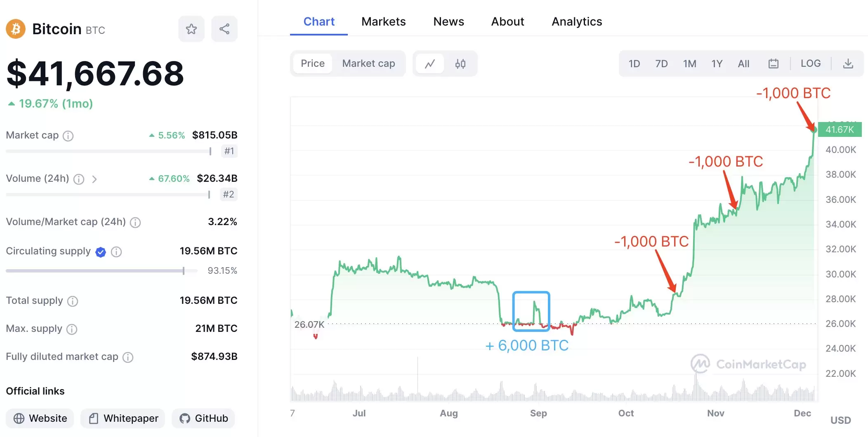868x437 pixels.
Task: Click info icon next to Market cap
Action: 68,136
